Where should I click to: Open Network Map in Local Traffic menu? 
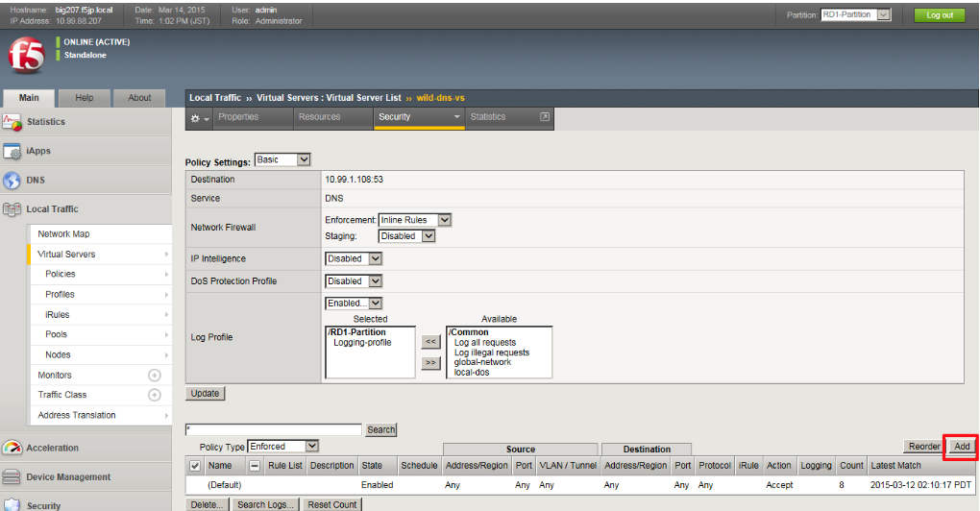(x=63, y=233)
